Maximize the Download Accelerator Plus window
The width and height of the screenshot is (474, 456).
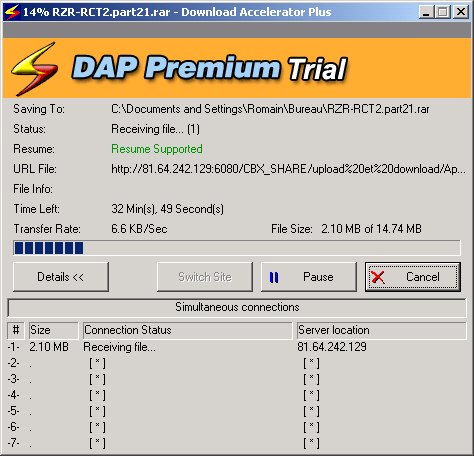(x=443, y=12)
